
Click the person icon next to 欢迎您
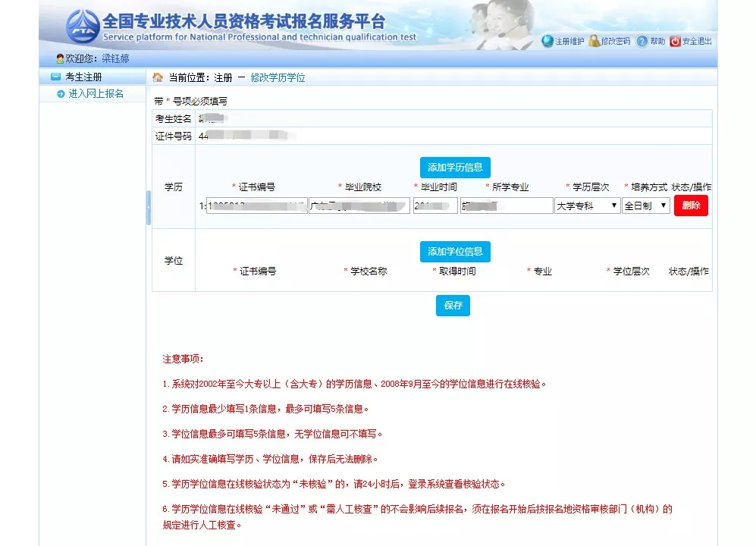tap(60, 58)
